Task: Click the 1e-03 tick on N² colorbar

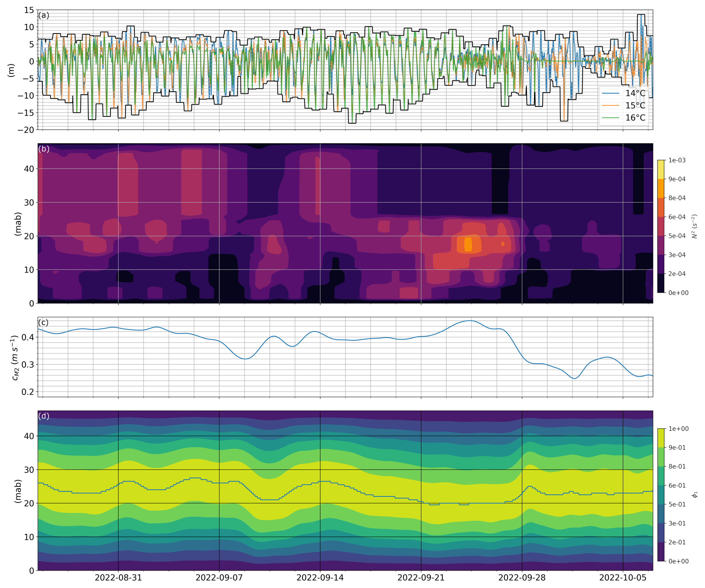Action: click(677, 160)
